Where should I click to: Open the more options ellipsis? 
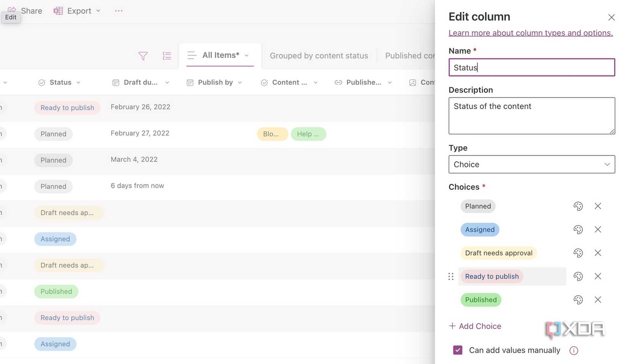pyautogui.click(x=118, y=11)
